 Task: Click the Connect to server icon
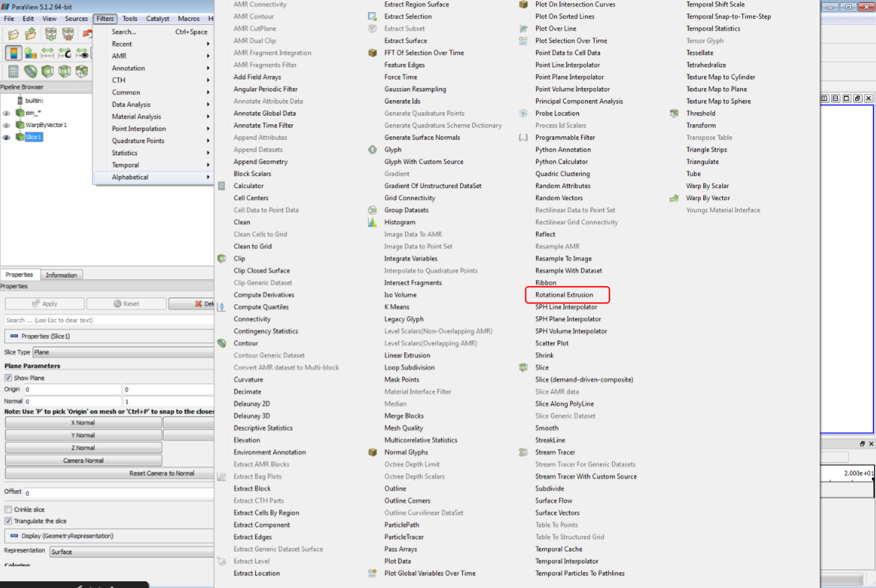50,34
